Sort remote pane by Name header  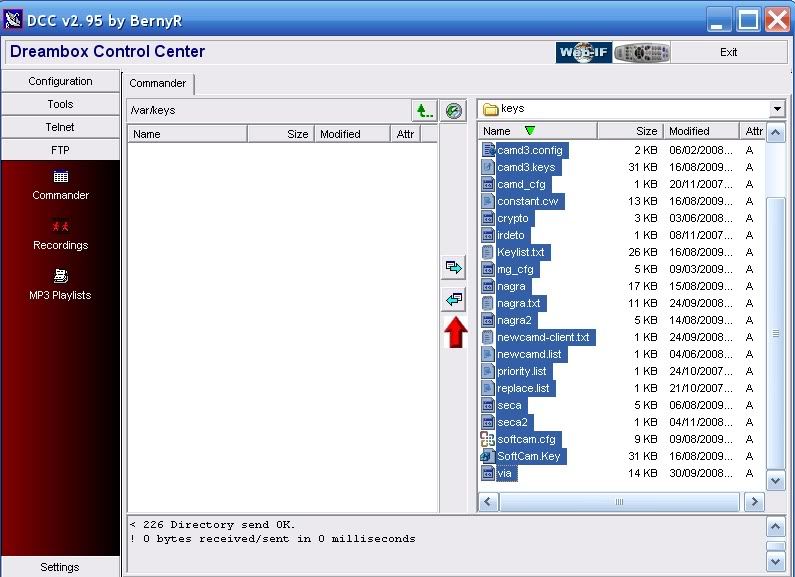tap(187, 134)
